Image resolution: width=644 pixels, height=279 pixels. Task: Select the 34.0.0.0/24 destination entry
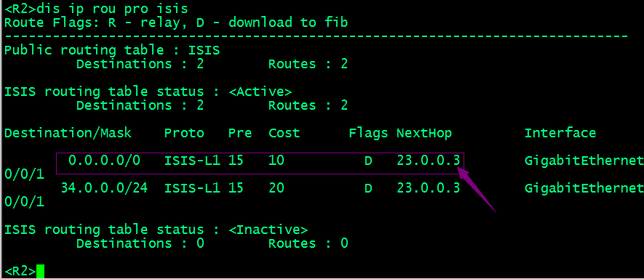(104, 188)
